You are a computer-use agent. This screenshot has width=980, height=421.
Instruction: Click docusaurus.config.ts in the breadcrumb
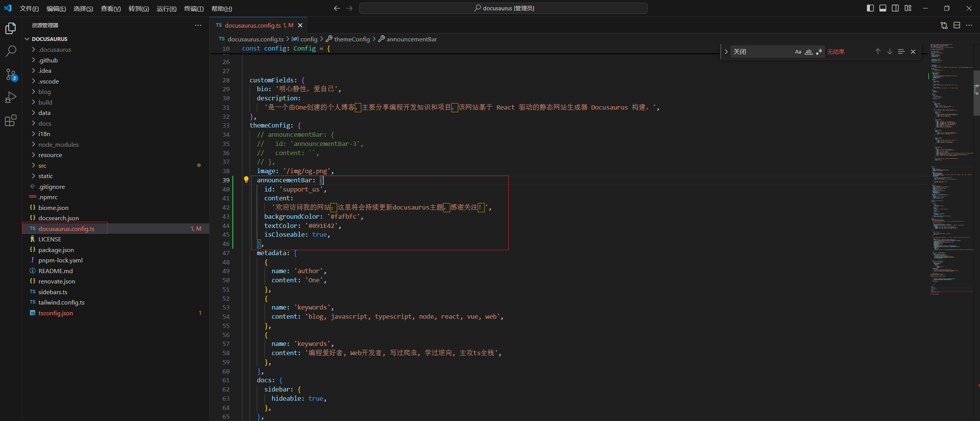pyautogui.click(x=255, y=39)
